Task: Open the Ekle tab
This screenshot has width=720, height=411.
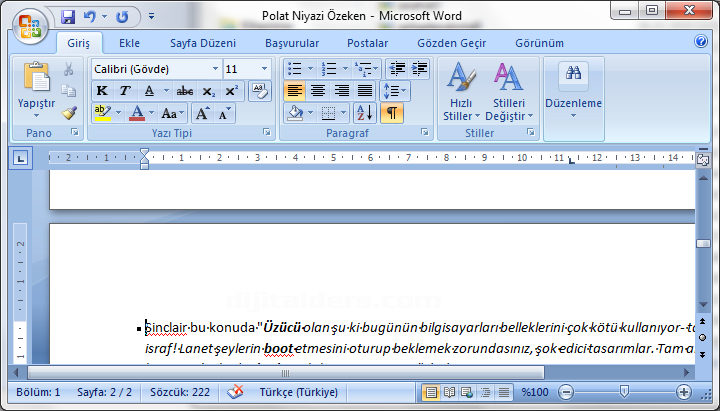Action: coord(129,43)
